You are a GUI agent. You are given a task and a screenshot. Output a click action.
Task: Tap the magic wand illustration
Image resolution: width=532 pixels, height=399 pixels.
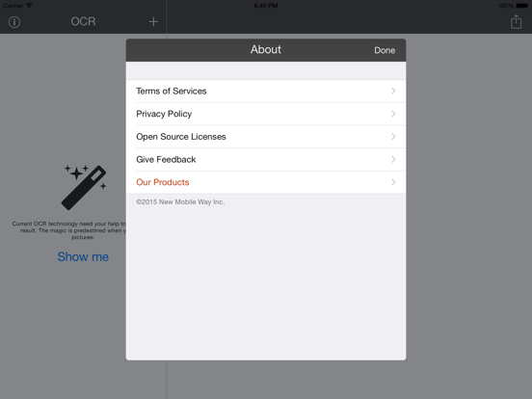click(84, 187)
